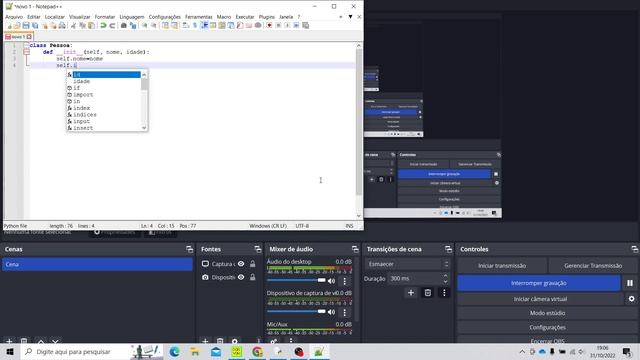640x360 pixels.
Task: Click the Redo arrow in Notepad++ toolbar
Action: point(112,25)
